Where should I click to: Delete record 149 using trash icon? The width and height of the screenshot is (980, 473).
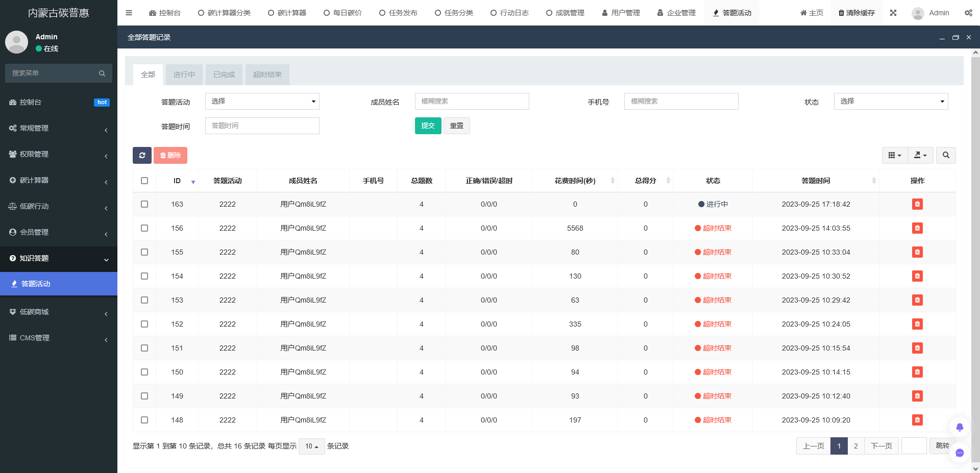click(x=917, y=396)
